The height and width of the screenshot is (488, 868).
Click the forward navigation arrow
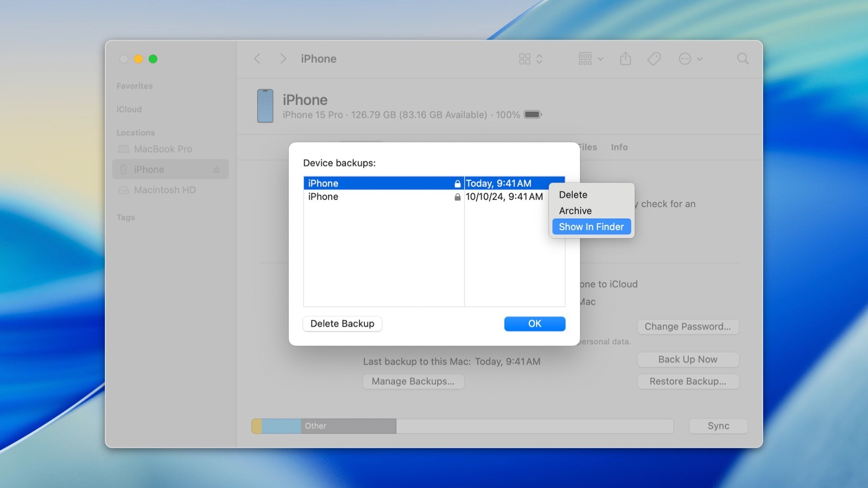point(283,59)
